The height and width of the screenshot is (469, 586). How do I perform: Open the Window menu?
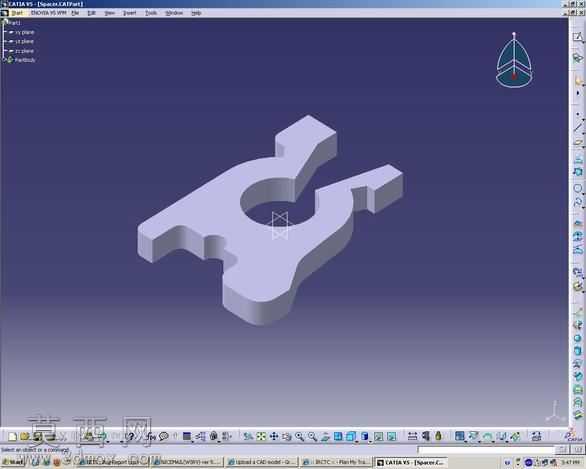click(x=174, y=13)
